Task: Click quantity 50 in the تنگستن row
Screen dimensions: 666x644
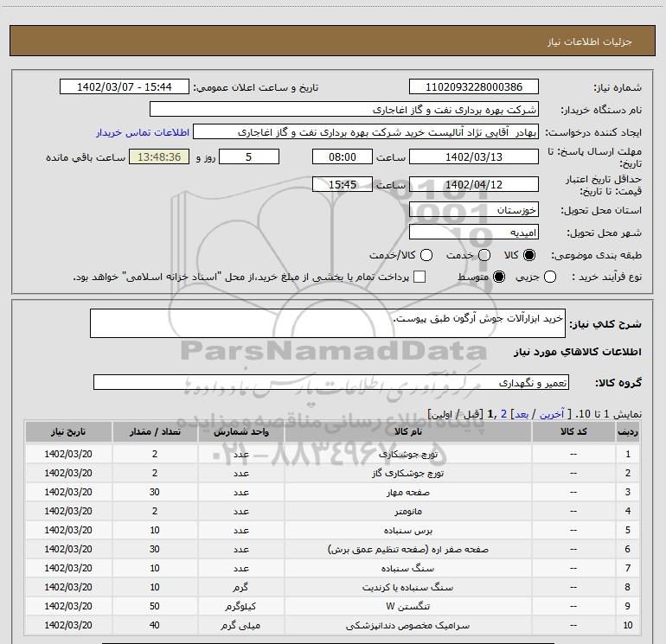Action: 155,606
